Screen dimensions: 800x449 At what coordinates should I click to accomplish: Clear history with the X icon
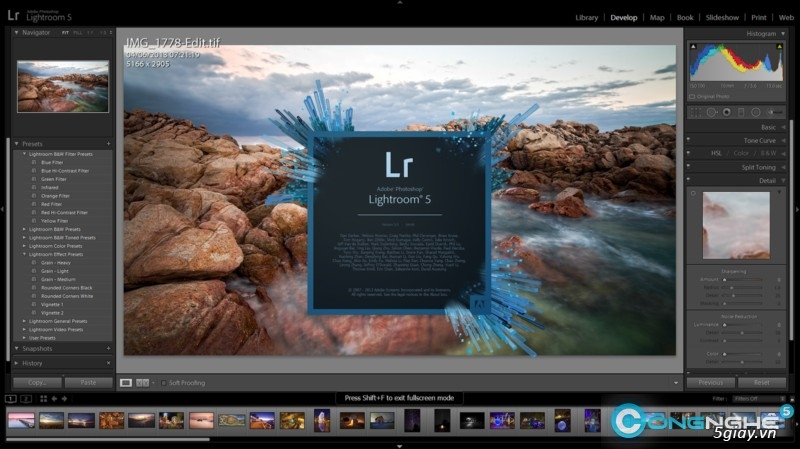click(x=108, y=363)
